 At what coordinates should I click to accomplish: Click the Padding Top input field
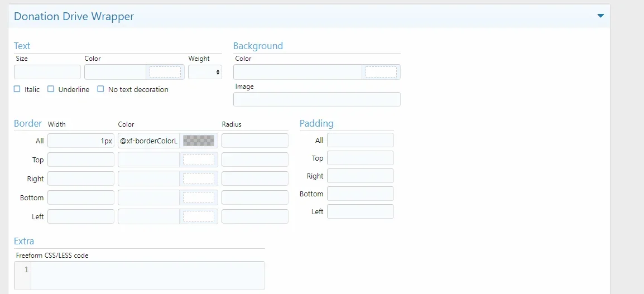tap(360, 158)
